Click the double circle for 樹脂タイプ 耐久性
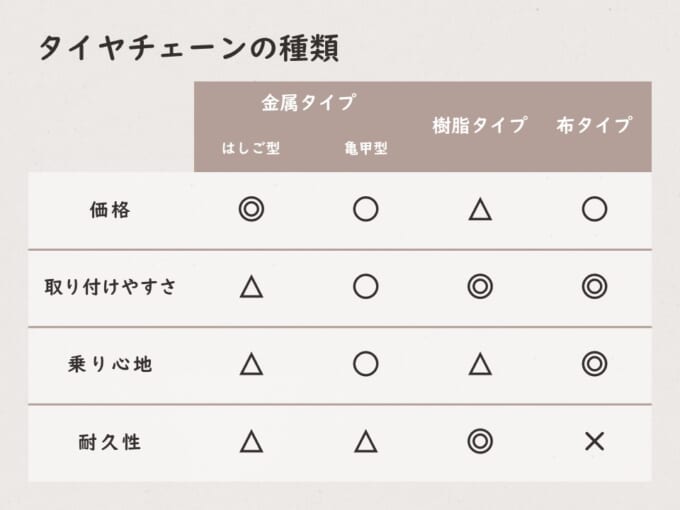Image resolution: width=680 pixels, height=510 pixels. click(480, 441)
